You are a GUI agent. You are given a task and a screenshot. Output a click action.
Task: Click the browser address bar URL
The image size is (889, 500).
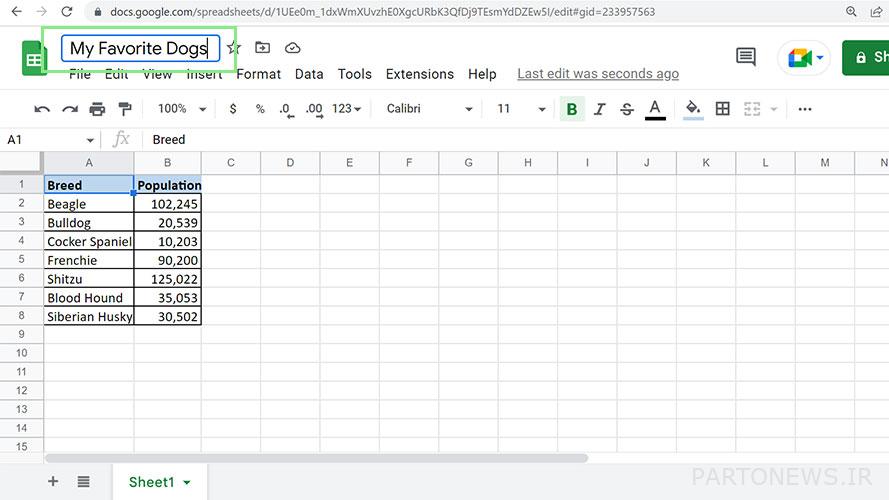382,12
